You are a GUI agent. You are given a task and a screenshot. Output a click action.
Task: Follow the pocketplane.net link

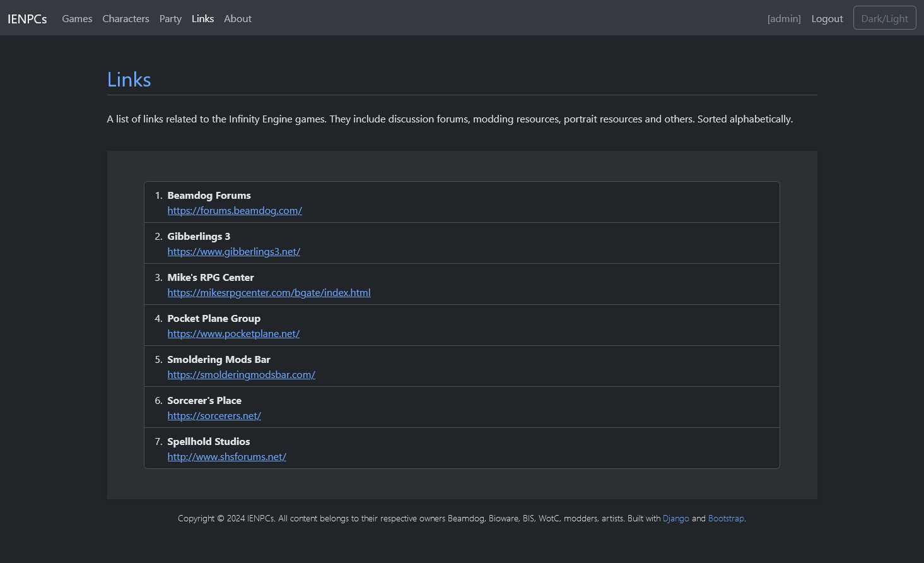coord(233,334)
